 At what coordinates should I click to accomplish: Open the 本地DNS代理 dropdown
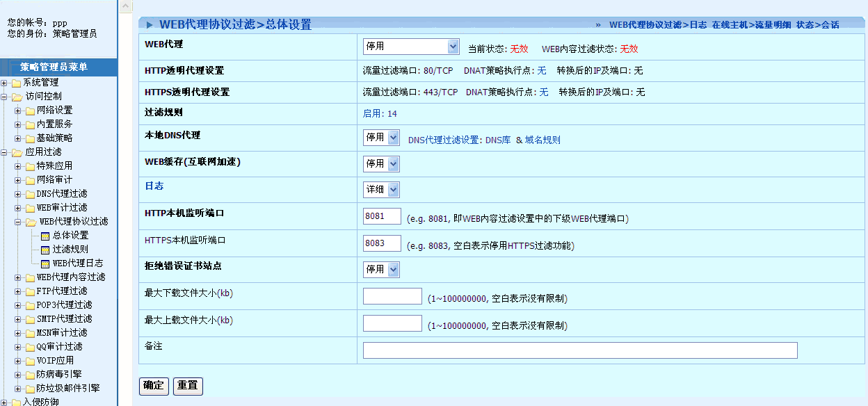pyautogui.click(x=381, y=138)
